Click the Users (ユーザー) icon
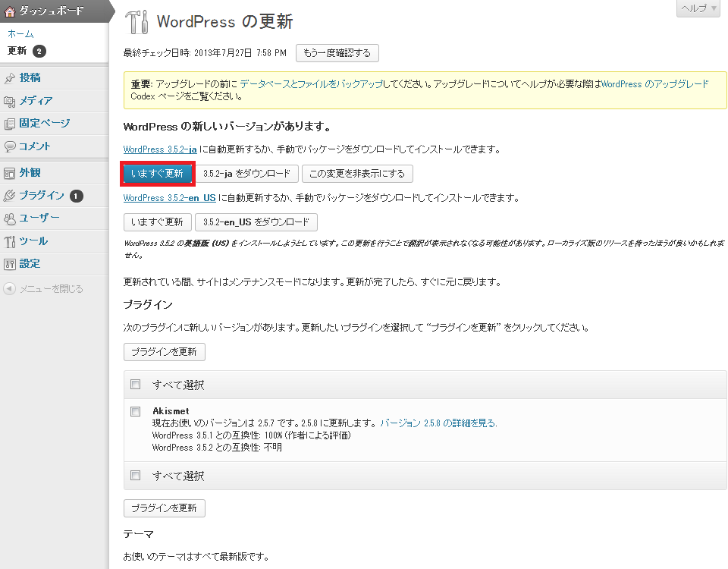Viewport: 728px width, 569px height. tap(10, 218)
